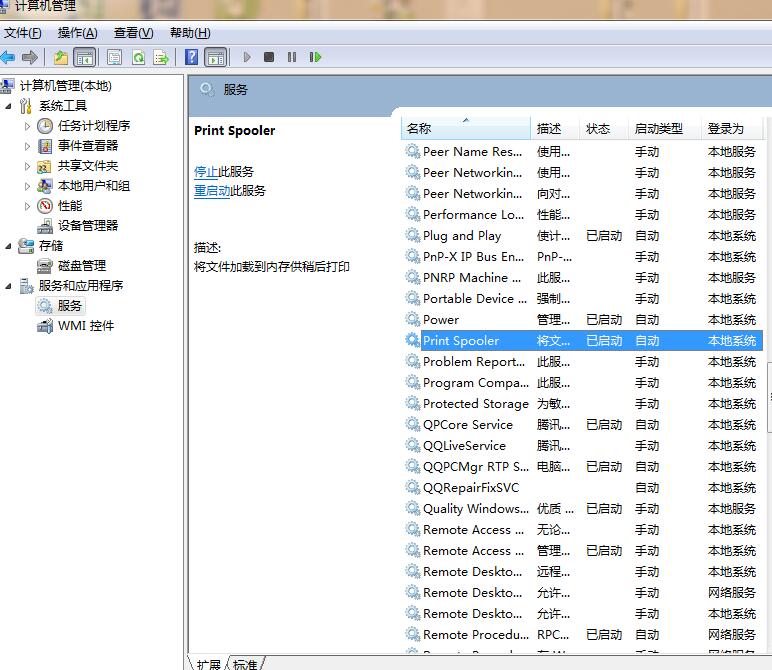This screenshot has width=772, height=670.
Task: Select 任务计划程序 tree item
Action: coord(94,126)
